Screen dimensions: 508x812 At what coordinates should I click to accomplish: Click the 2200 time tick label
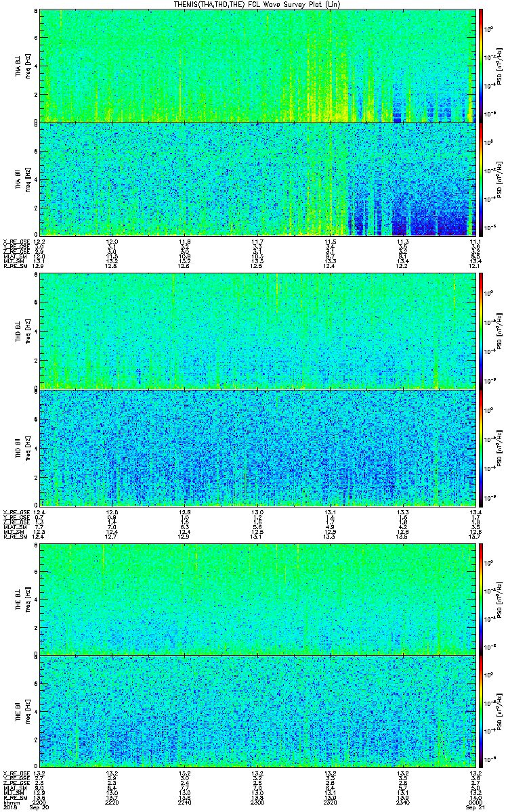40,802
